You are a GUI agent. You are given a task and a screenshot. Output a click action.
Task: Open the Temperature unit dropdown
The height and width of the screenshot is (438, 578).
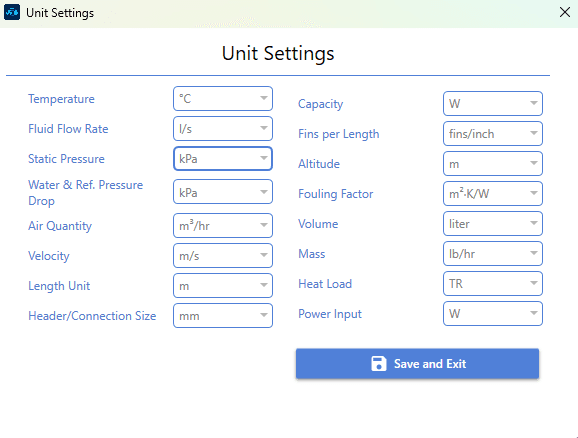pyautogui.click(x=223, y=98)
